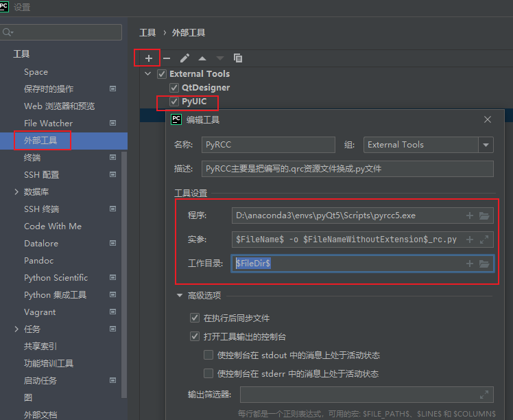Click project-level icon beside SSH 终端

[113, 209]
